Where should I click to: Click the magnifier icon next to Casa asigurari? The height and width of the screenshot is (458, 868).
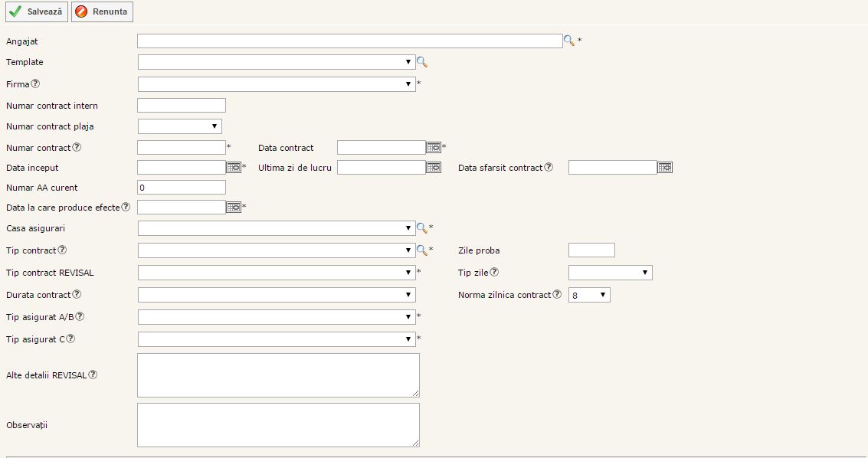click(x=421, y=228)
